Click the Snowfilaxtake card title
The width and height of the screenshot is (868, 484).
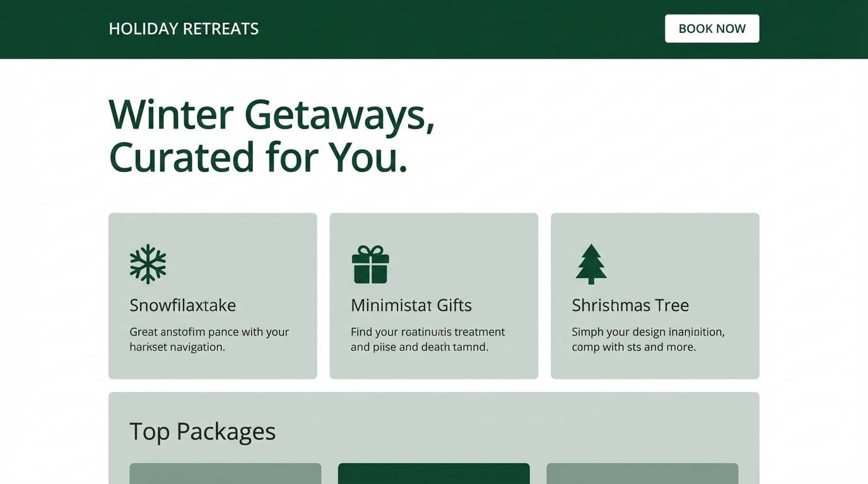(182, 305)
